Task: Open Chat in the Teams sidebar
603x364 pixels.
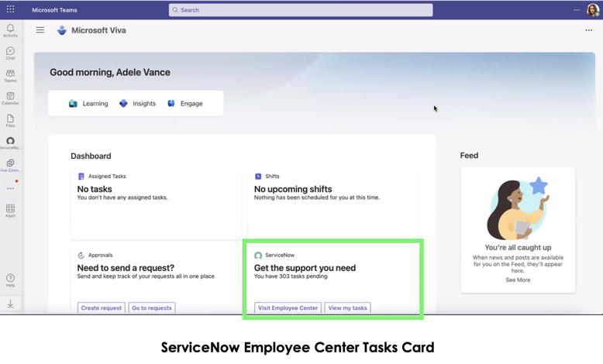Action: click(10, 53)
